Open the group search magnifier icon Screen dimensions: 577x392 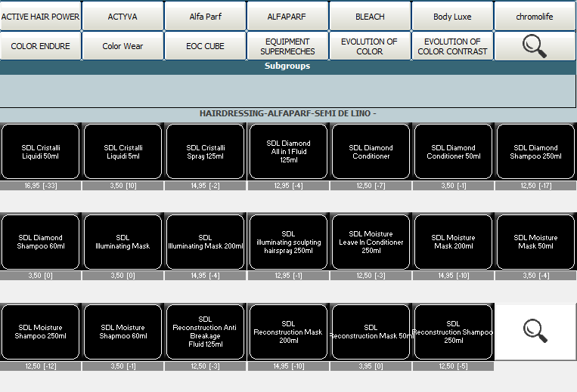click(x=535, y=46)
